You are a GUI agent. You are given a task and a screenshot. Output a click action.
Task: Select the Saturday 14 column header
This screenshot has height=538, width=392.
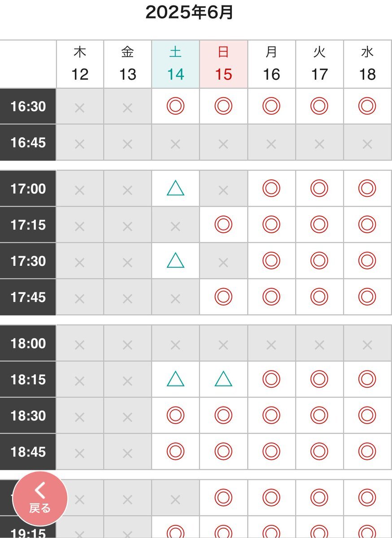tap(175, 64)
